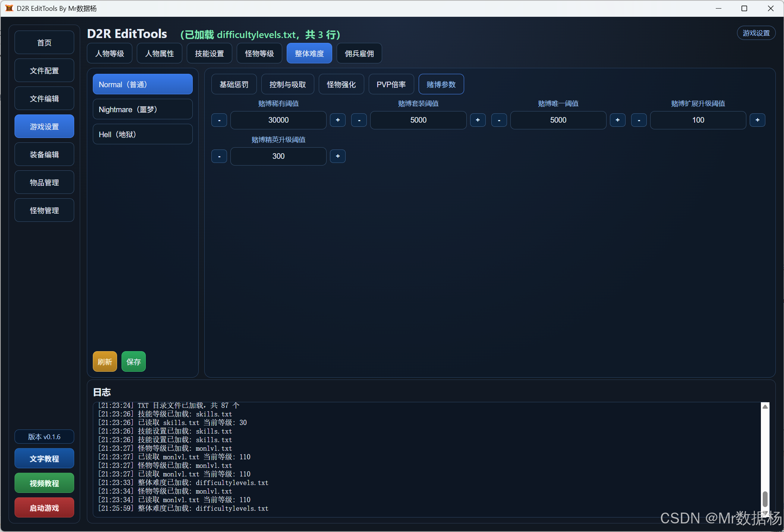Open the 佣兵雇佣 tab

pyautogui.click(x=359, y=53)
